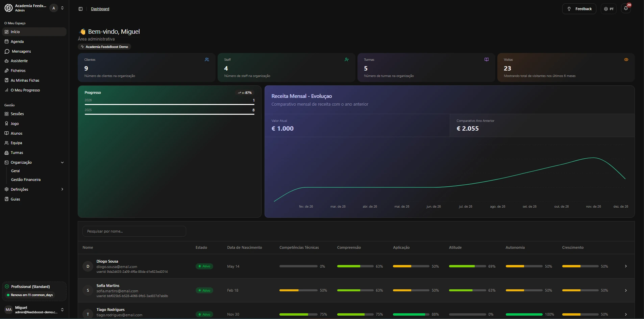Open the Assistente section
644x319 pixels.
click(19, 61)
